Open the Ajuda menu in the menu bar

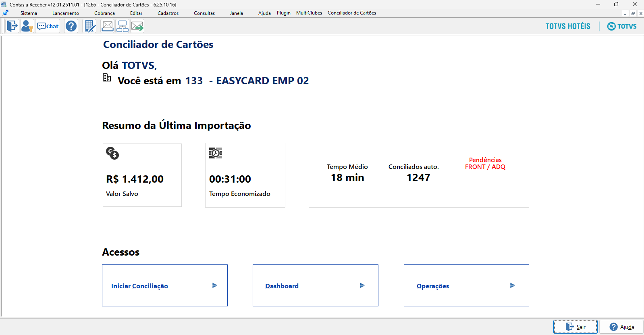coord(264,13)
